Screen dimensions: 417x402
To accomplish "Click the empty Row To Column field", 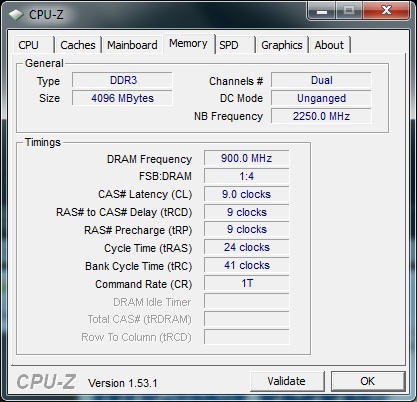I will tap(247, 337).
